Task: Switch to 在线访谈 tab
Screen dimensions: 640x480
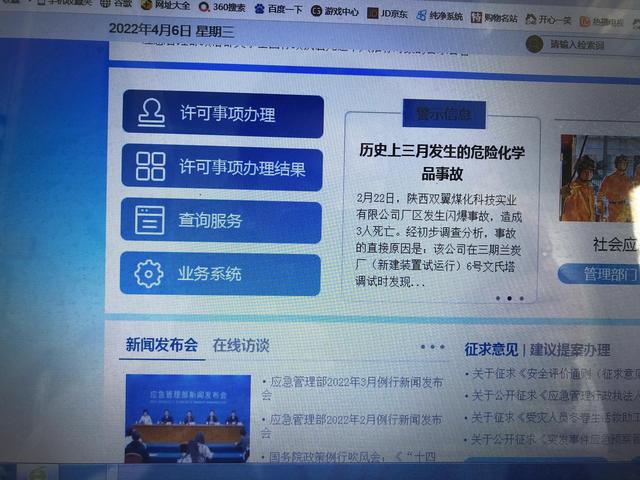Action: click(x=241, y=346)
